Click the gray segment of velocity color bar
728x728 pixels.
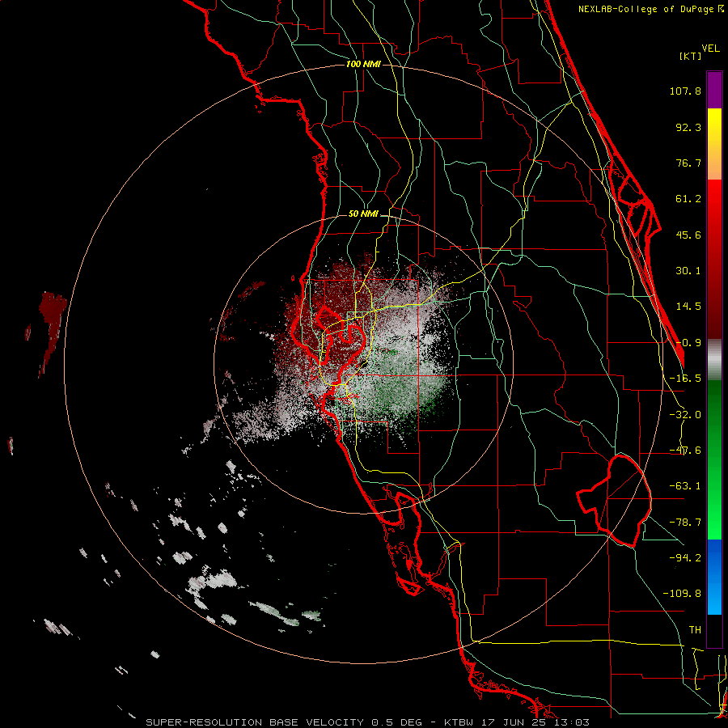(714, 359)
